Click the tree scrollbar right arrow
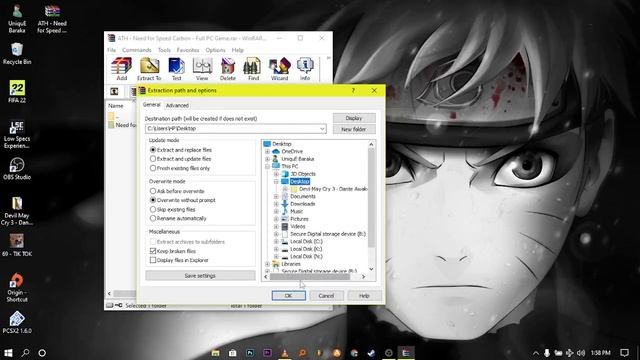The width and height of the screenshot is (640, 360). [363, 277]
